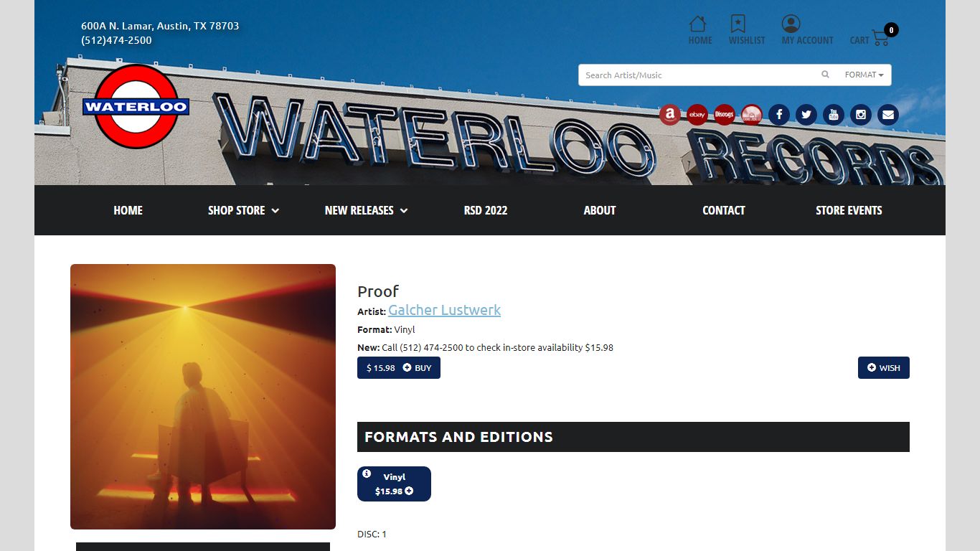Open the CONTACT menu item
980x551 pixels.
[x=723, y=210]
